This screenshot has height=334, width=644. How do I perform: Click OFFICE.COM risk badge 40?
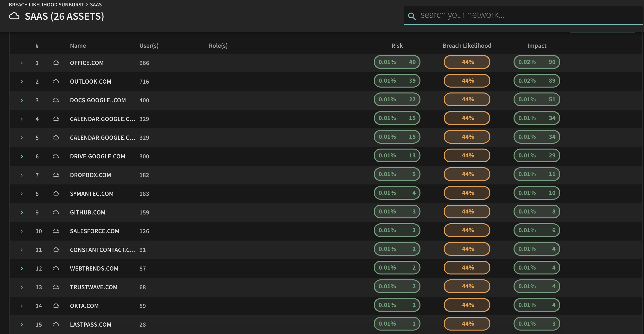click(x=397, y=62)
